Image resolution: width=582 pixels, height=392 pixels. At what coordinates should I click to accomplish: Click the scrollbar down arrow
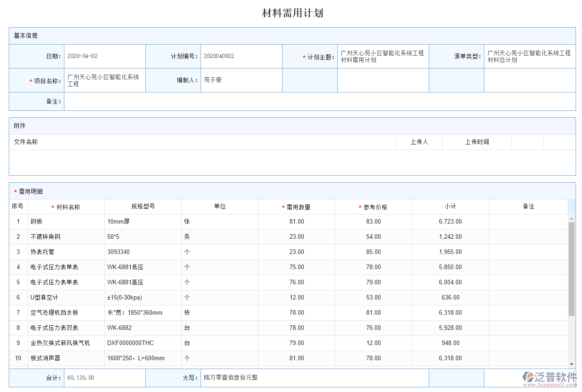point(570,363)
